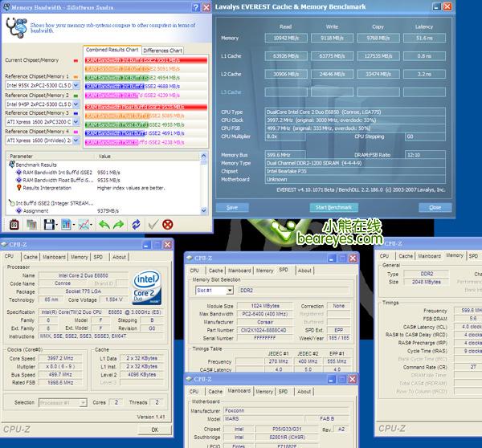Open Cache tab in CPU-Z processor window
This screenshot has width=482, height=448.
[x=31, y=257]
